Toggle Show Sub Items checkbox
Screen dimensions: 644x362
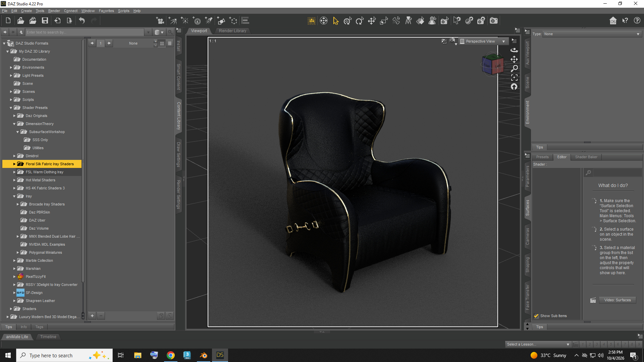click(536, 316)
